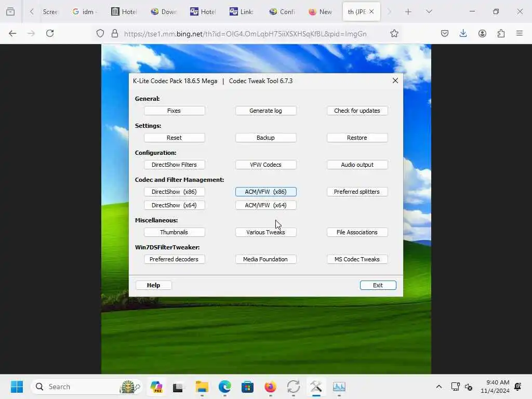Open tracking protection shield icon
The height and width of the screenshot is (399, 532).
tap(100, 34)
